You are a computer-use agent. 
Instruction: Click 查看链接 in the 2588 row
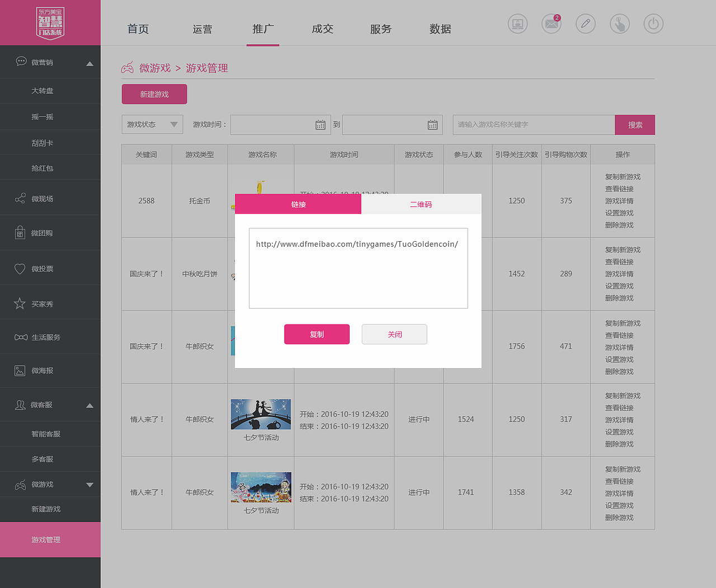pos(619,189)
